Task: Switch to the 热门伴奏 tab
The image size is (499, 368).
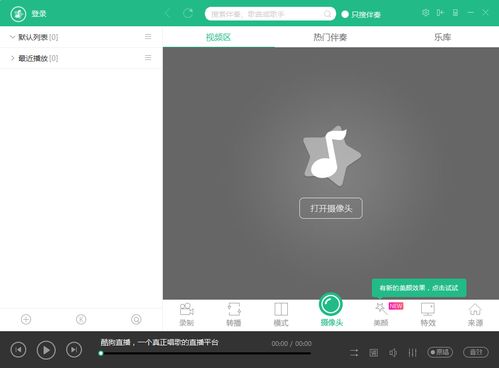Action: [x=330, y=37]
